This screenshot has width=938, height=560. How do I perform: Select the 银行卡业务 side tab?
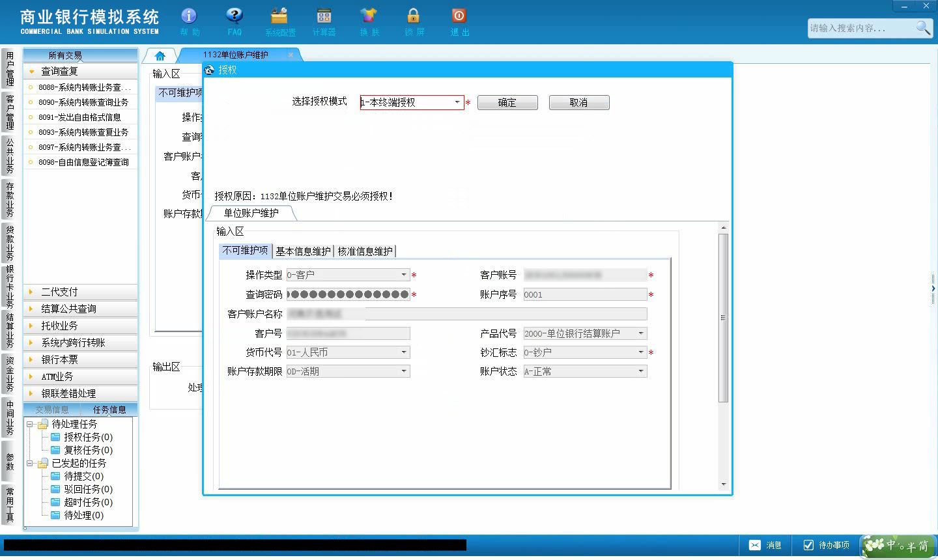[9, 287]
